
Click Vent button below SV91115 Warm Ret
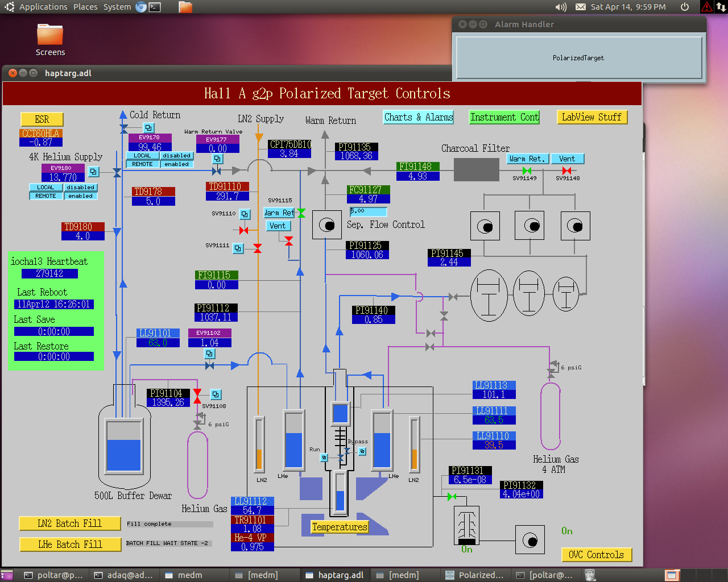[278, 226]
